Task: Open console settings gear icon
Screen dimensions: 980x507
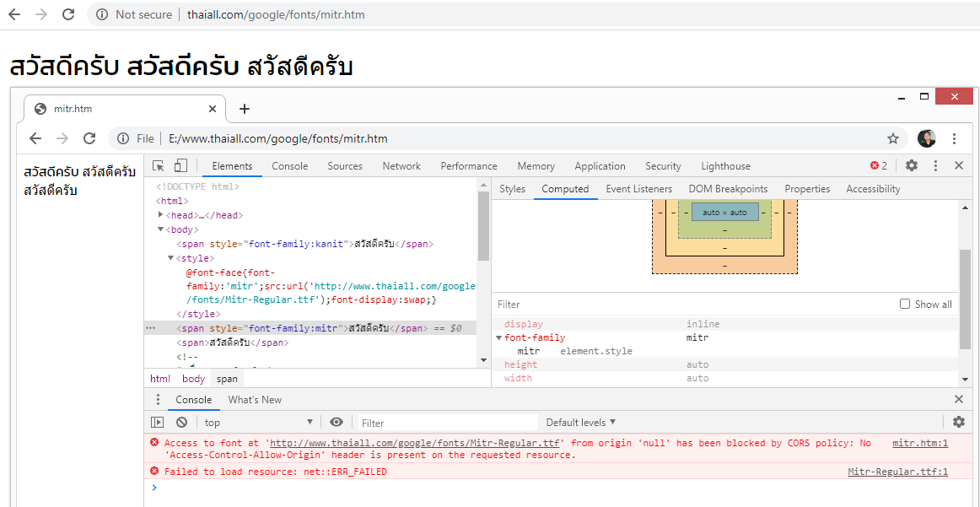Action: 959,423
